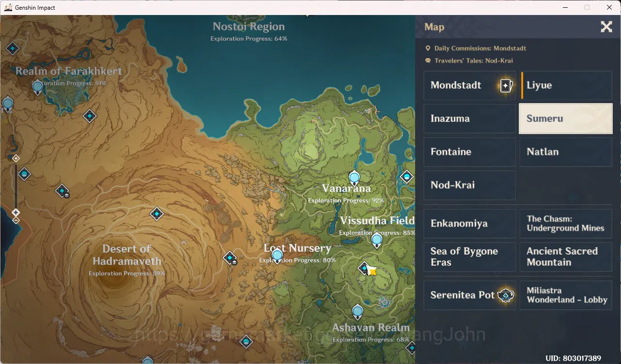
Task: Close the Map region panel with X
Action: coord(606,27)
